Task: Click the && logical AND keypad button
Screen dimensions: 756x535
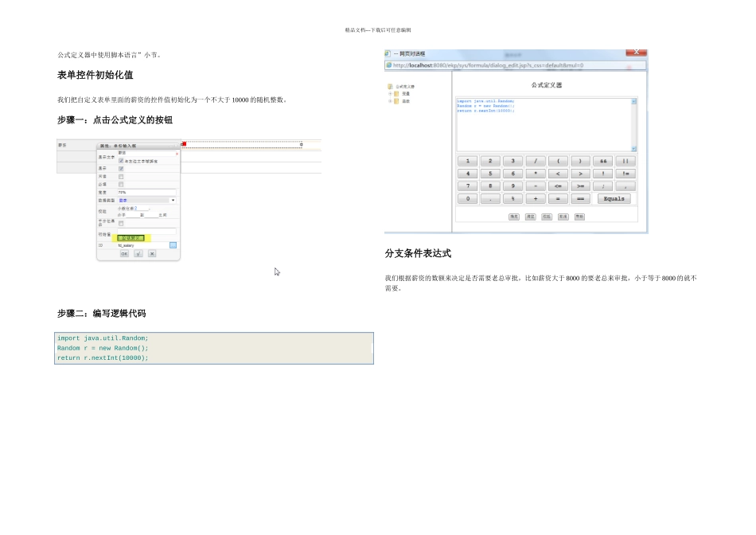Action: point(603,161)
